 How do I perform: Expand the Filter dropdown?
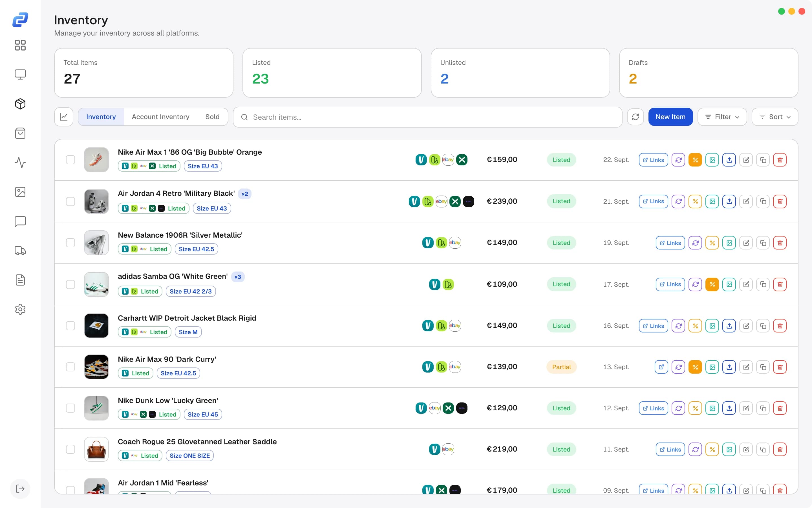pyautogui.click(x=722, y=117)
